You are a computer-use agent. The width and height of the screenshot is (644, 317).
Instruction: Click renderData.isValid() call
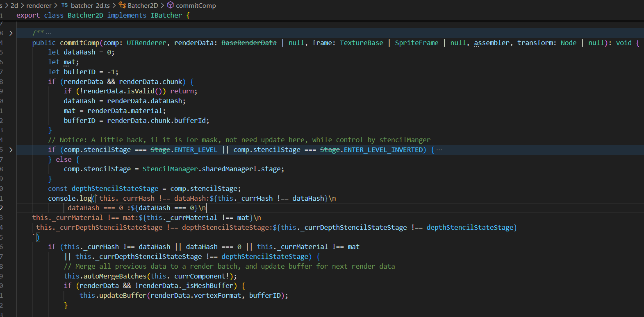(x=123, y=91)
